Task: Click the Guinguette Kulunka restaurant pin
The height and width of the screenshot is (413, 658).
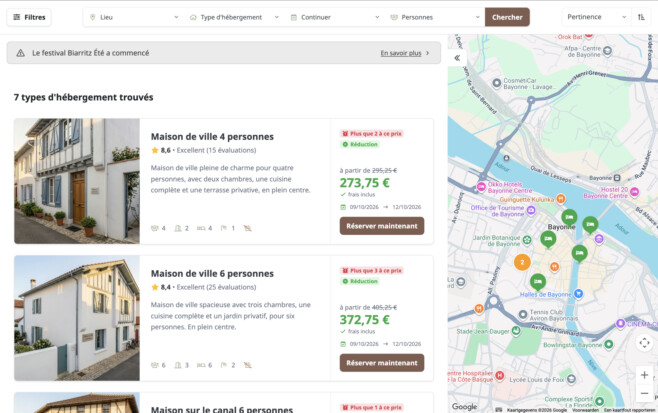Action: click(561, 198)
